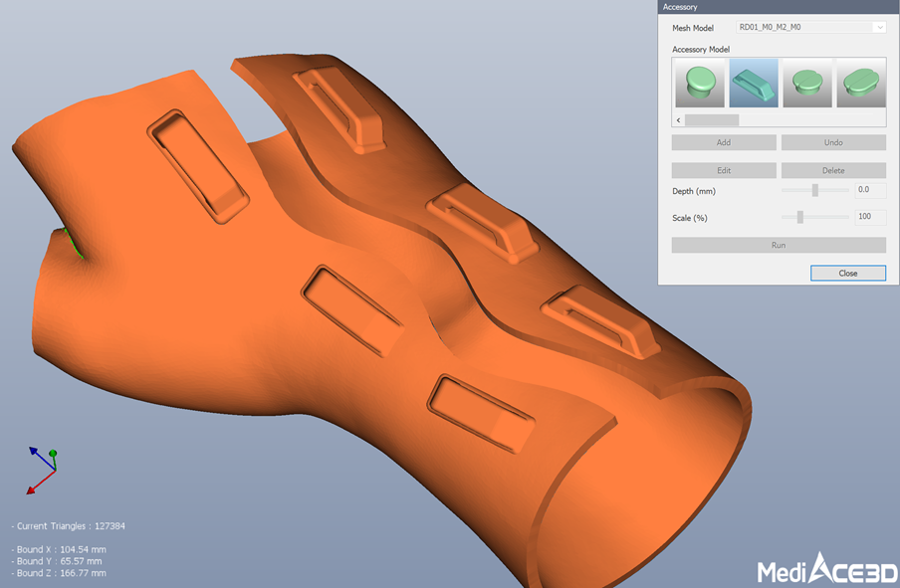Click the Accessory panel title bar
This screenshot has width=900, height=588.
[779, 7]
